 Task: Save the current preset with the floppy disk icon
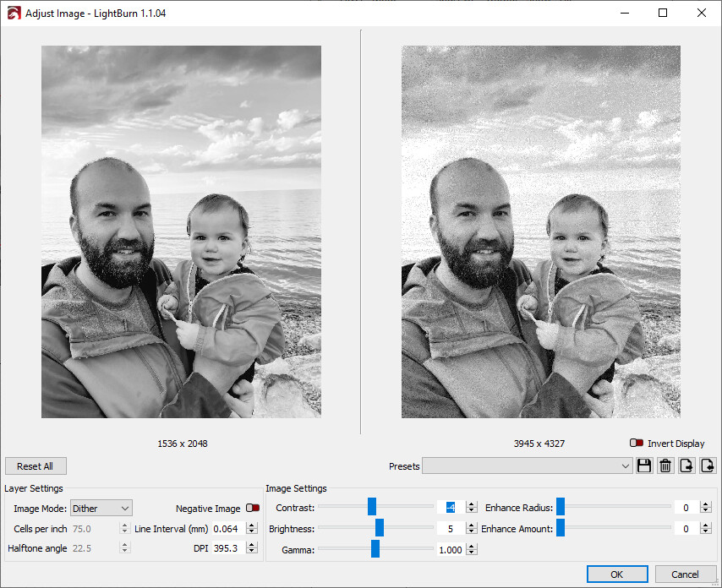point(644,465)
